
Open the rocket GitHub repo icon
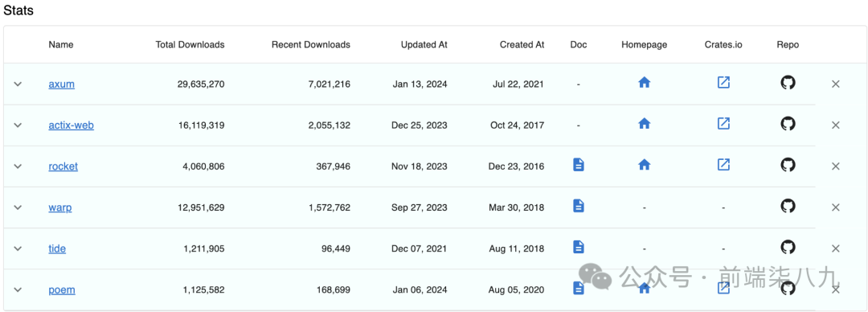(x=788, y=165)
